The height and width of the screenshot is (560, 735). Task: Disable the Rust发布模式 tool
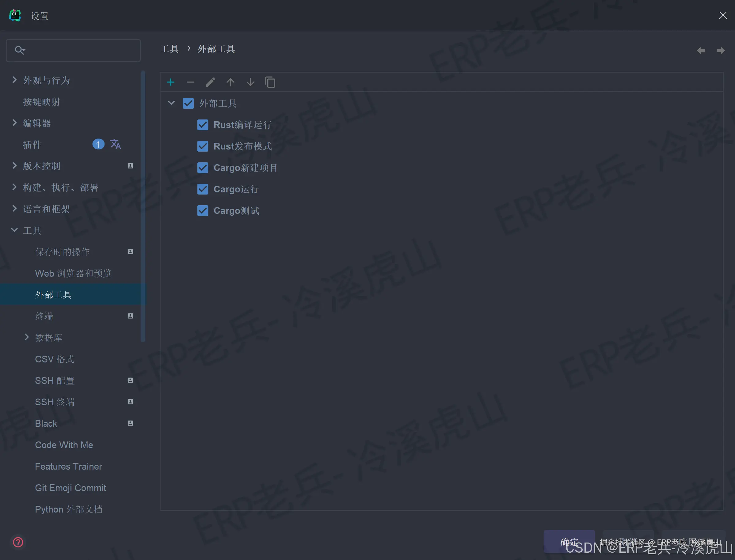coord(202,146)
